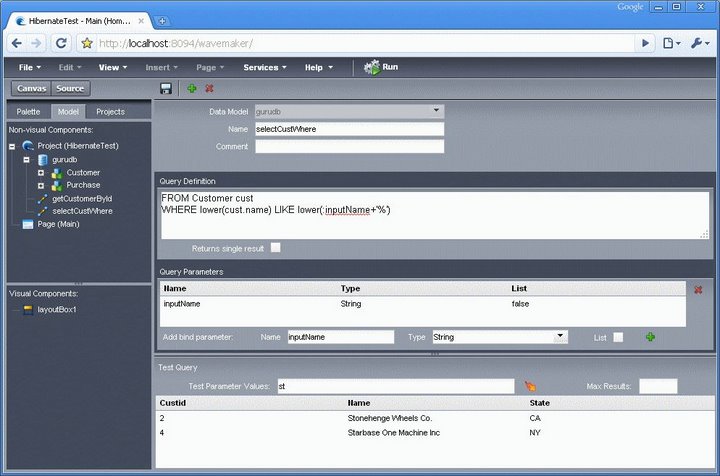This screenshot has height=476, width=720.
Task: Switch to the Palette tab
Action: click(x=28, y=111)
